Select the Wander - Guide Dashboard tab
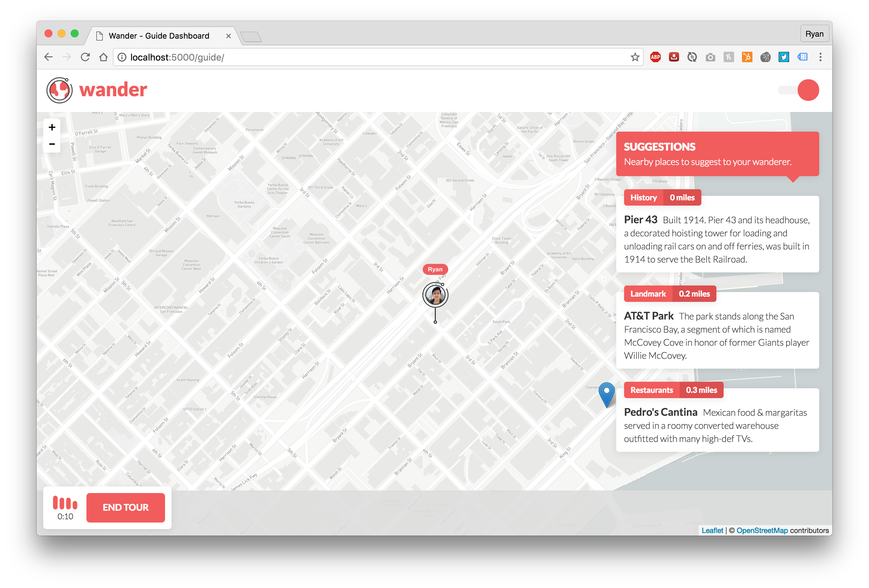The image size is (869, 588). pos(159,36)
